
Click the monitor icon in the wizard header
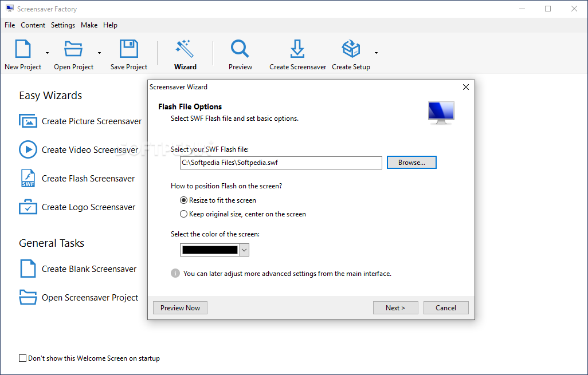[x=441, y=113]
